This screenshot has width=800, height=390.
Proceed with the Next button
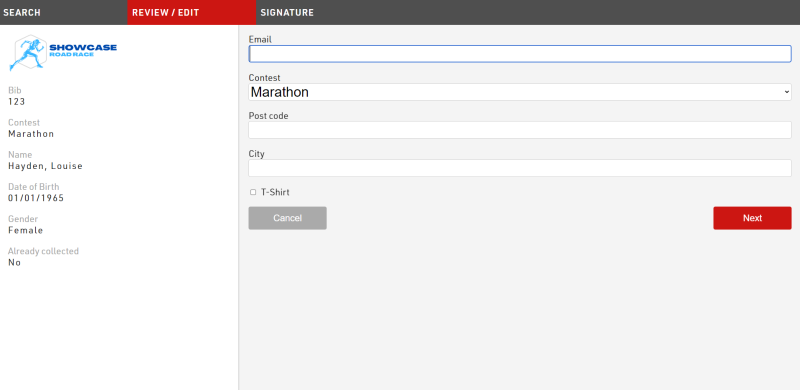752,218
